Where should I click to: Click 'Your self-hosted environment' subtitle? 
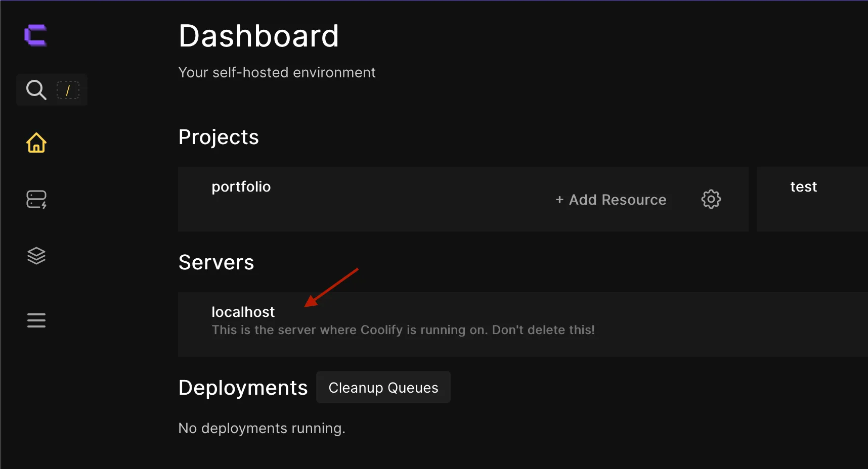pos(277,73)
